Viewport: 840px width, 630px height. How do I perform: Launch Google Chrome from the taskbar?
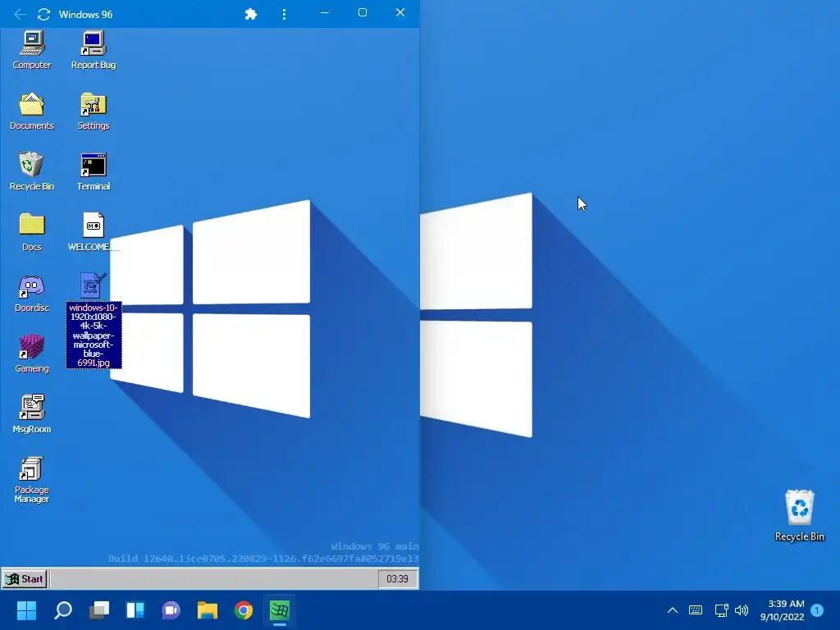(x=244, y=610)
